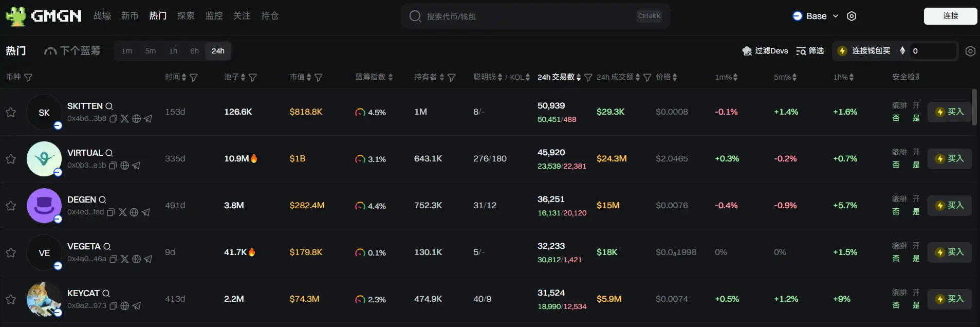Favorite SKITTEN with the star
The width and height of the screenshot is (980, 327).
11,112
